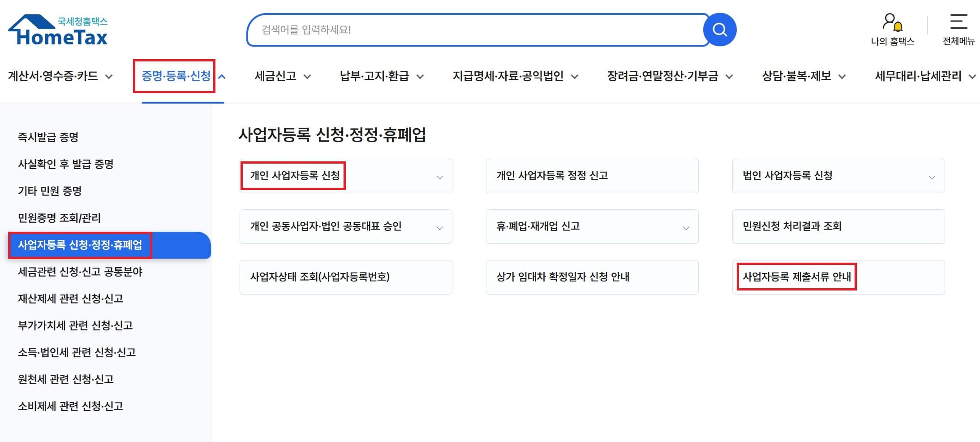Image resolution: width=980 pixels, height=442 pixels.
Task: Click inside the search input field
Action: coord(448,30)
